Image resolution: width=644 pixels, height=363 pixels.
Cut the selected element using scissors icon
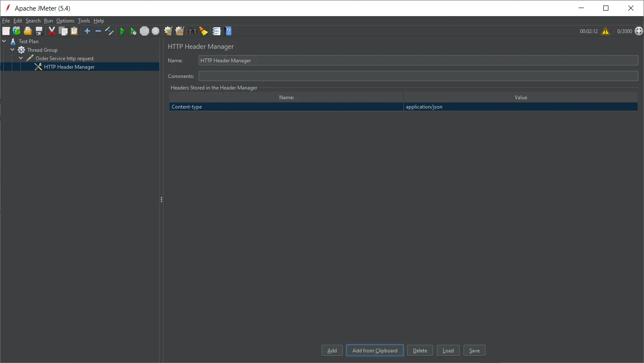(x=52, y=31)
